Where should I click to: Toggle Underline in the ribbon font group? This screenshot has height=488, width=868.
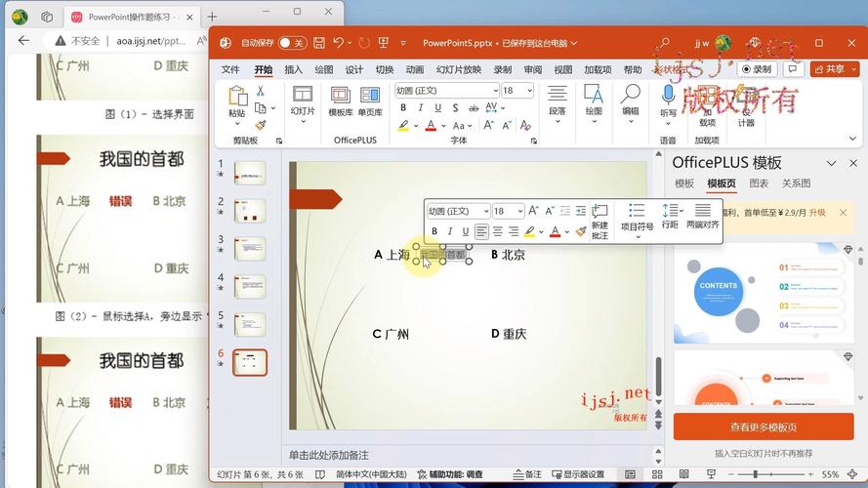tap(437, 108)
